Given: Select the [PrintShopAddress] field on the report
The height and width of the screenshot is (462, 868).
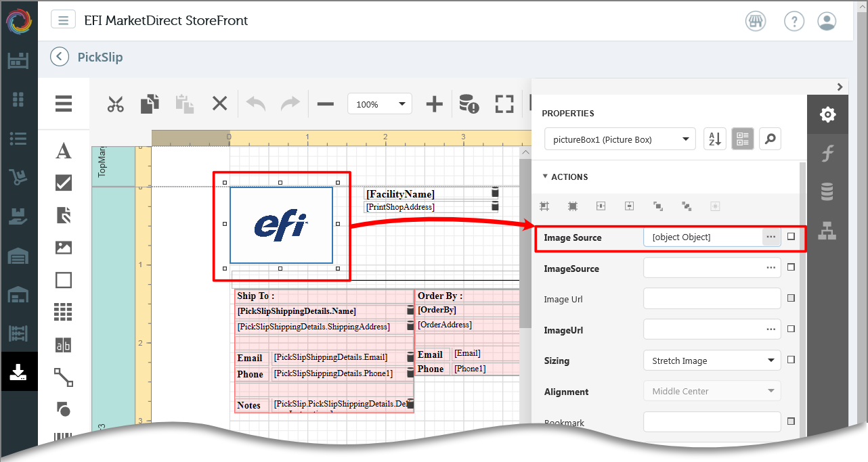Looking at the screenshot, I should click(x=431, y=206).
